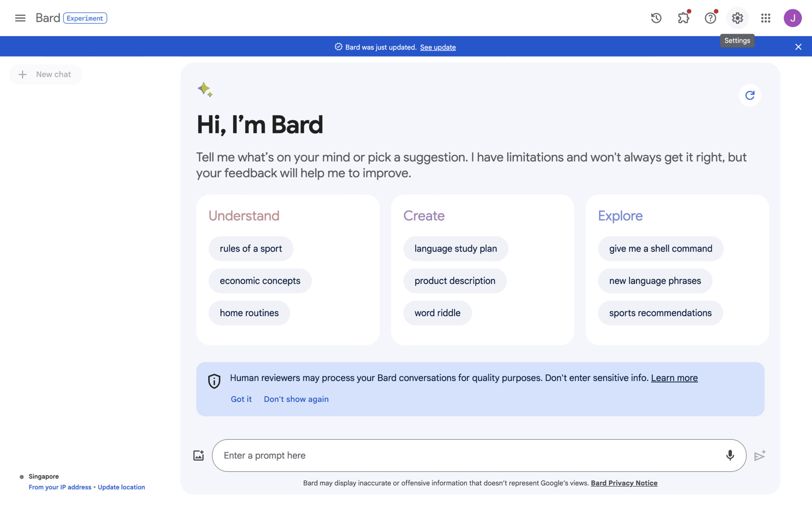The height and width of the screenshot is (508, 812).
Task: Start a New chat
Action: tap(45, 75)
